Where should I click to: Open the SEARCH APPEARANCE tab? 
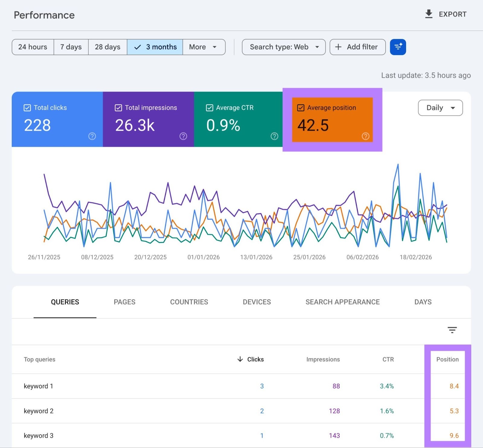(x=342, y=302)
